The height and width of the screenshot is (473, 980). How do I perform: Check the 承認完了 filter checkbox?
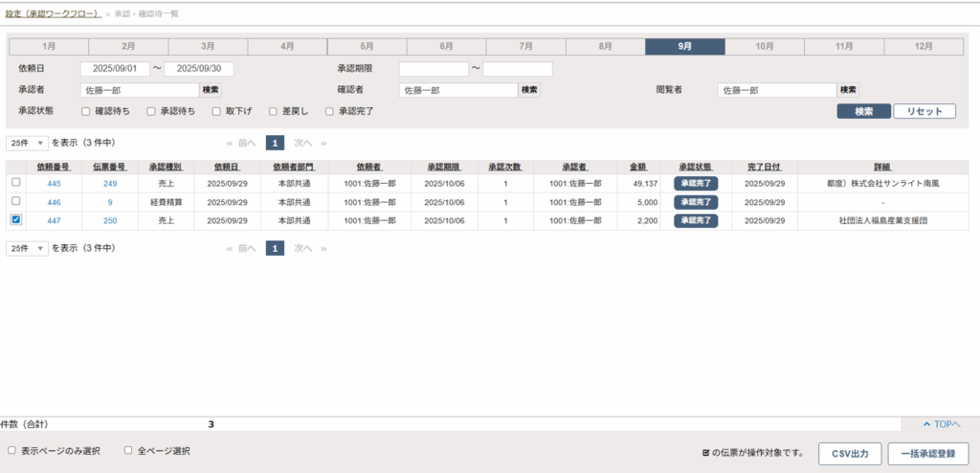pos(330,111)
